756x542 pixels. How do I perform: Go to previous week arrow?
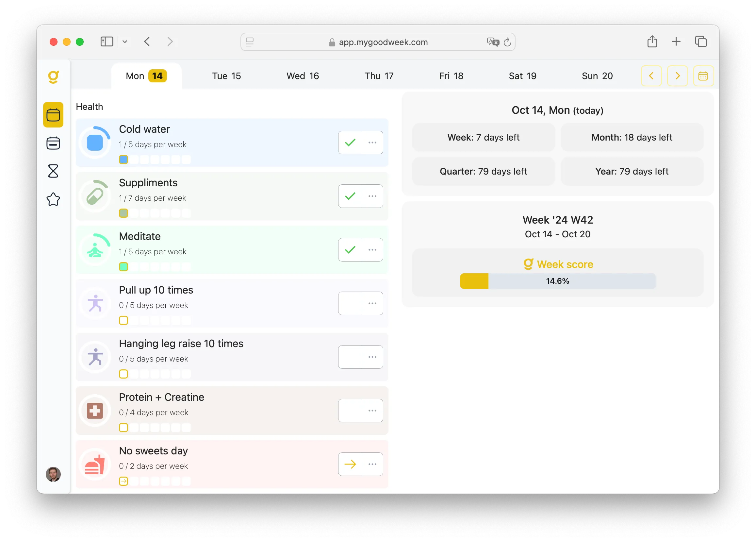pyautogui.click(x=651, y=76)
